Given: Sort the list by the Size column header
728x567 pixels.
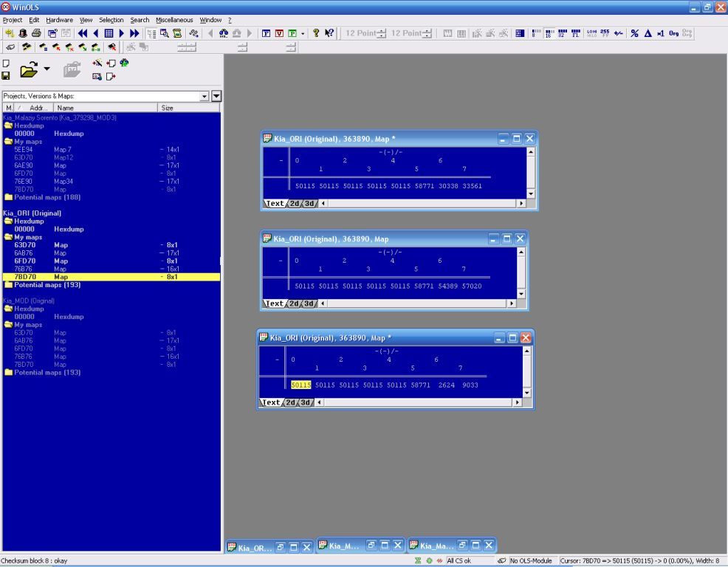Looking at the screenshot, I should tap(188, 108).
